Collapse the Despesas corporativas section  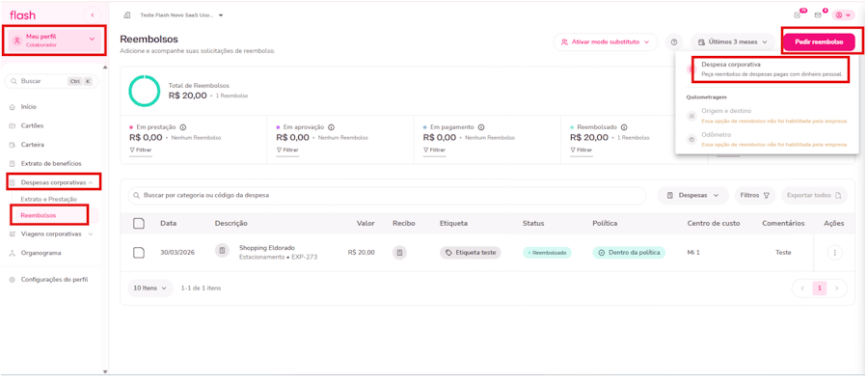[53, 182]
